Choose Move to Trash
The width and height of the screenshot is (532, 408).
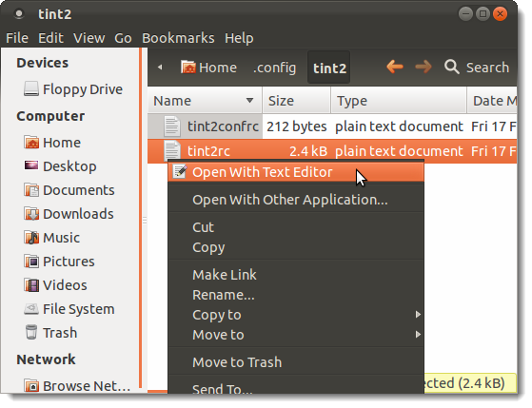[296, 362]
